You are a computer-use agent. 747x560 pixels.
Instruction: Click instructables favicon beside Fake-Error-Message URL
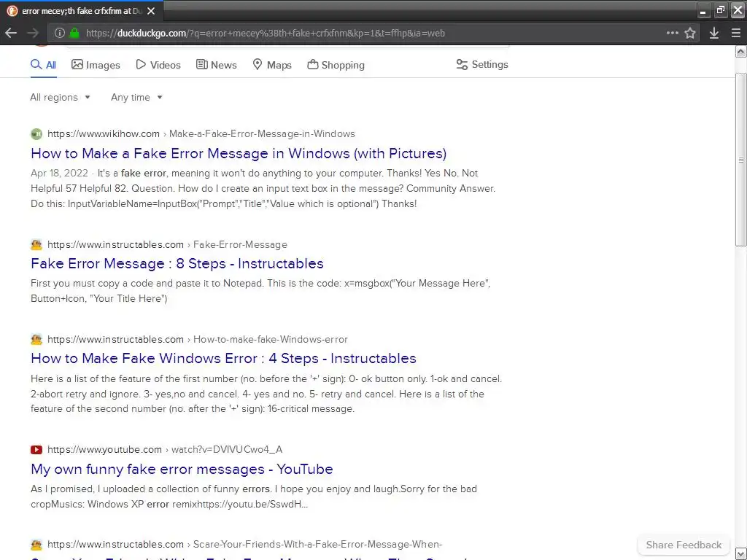pyautogui.click(x=36, y=245)
